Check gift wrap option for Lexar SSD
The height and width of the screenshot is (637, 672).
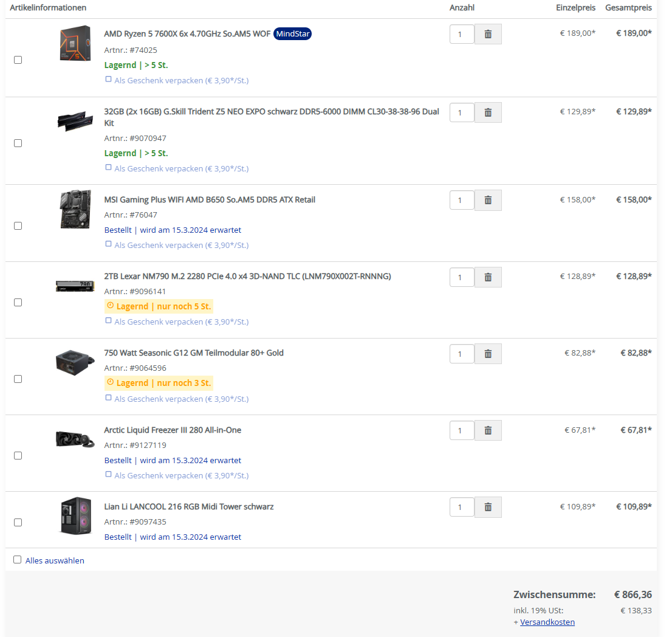click(x=108, y=321)
